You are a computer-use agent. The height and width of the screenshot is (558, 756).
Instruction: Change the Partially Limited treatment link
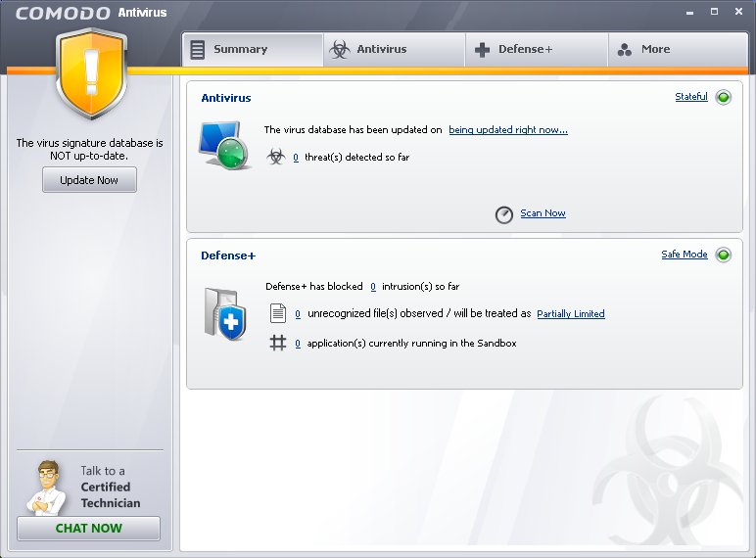(571, 313)
